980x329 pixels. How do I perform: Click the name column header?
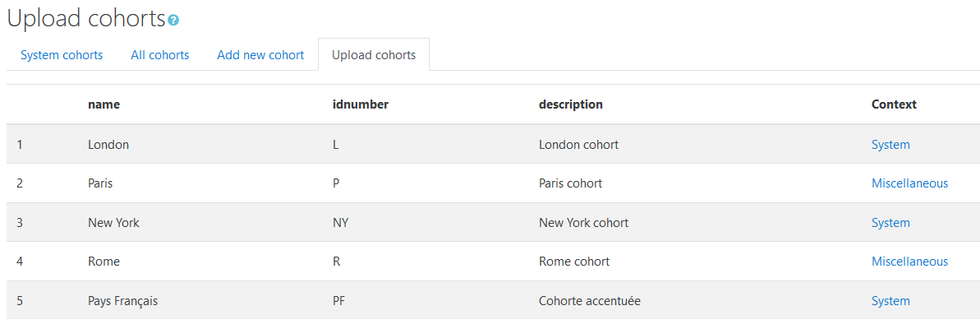tap(104, 104)
